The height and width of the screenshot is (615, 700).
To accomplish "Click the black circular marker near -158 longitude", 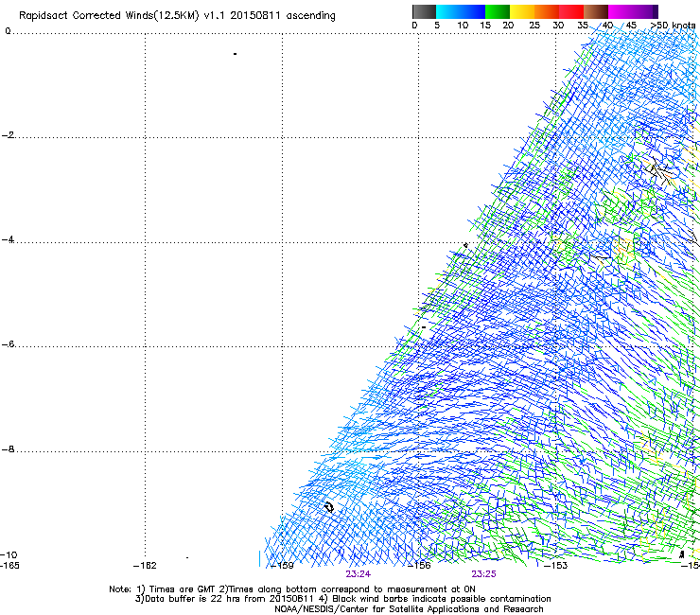I will coord(329,507).
